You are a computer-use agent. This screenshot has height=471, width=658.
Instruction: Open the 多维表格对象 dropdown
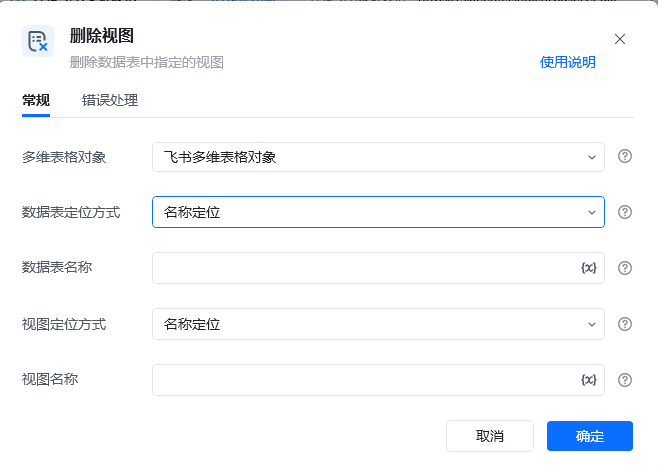tap(378, 157)
